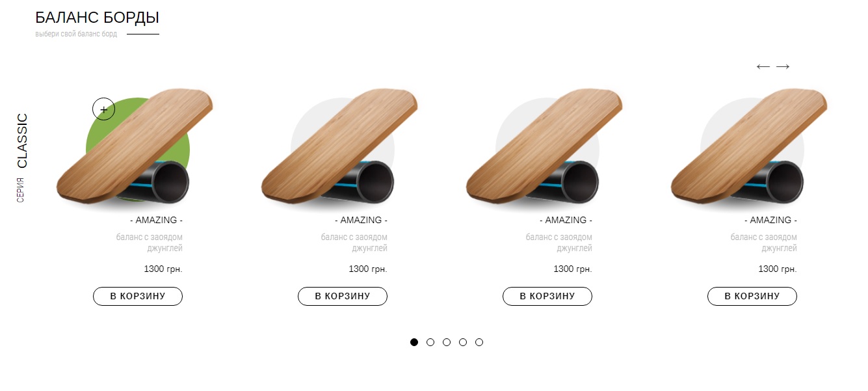
Task: Advance carousel with right arrow
Action: click(783, 66)
